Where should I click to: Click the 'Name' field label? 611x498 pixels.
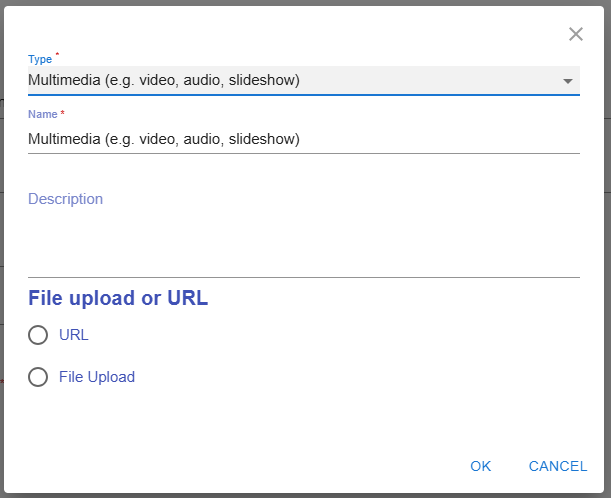(42, 115)
